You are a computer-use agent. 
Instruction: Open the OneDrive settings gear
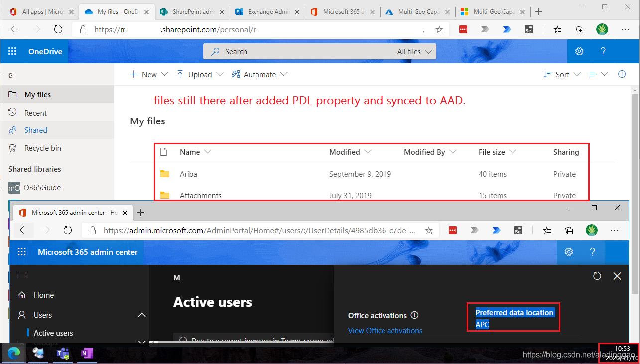pos(579,51)
